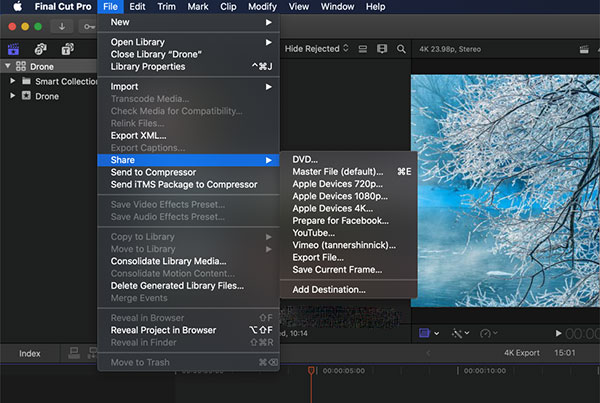Open the enhancement wand dropdown
The image size is (600, 403).
point(460,333)
